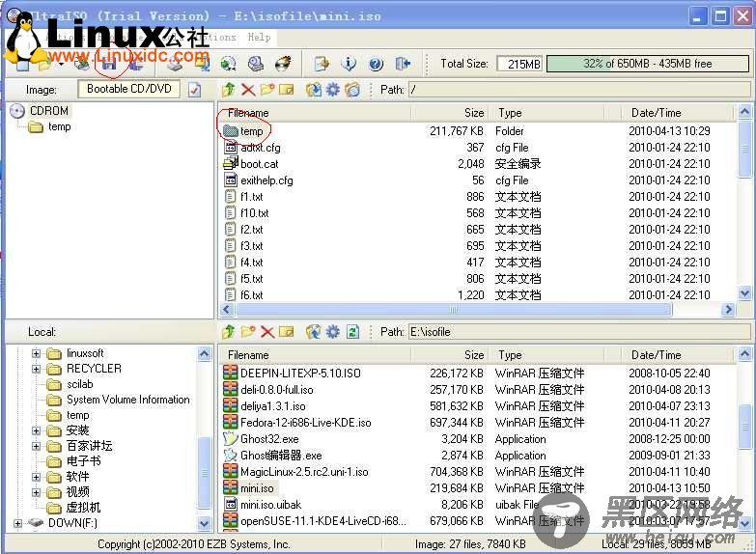Select the CDROM root node
756x554 pixels.
pos(48,111)
